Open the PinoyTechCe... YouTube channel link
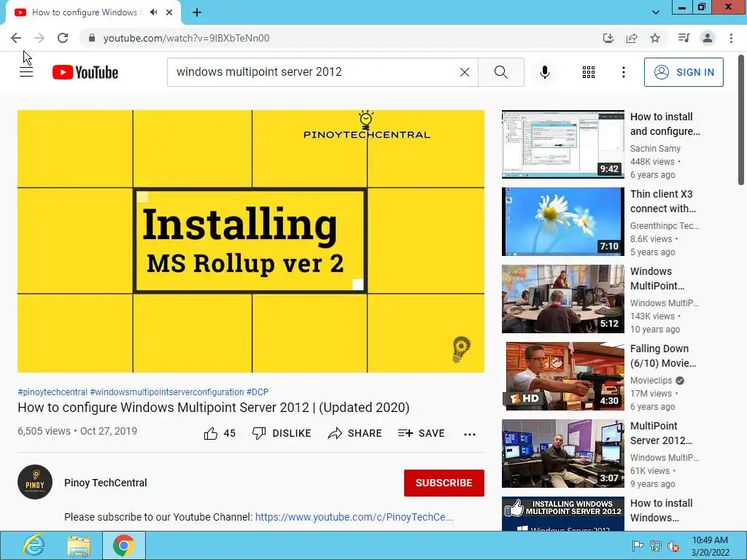Image resolution: width=747 pixels, height=560 pixels. (354, 517)
